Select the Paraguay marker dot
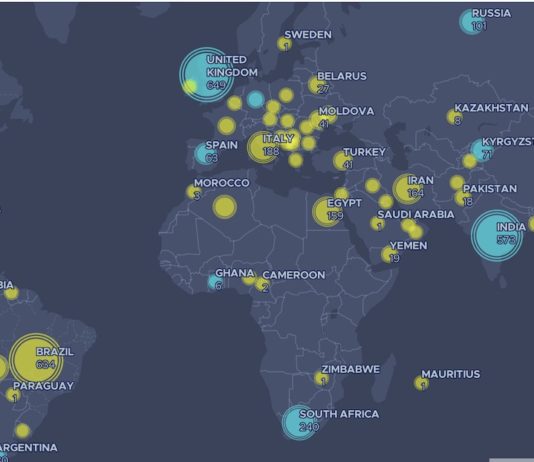 coord(13,395)
